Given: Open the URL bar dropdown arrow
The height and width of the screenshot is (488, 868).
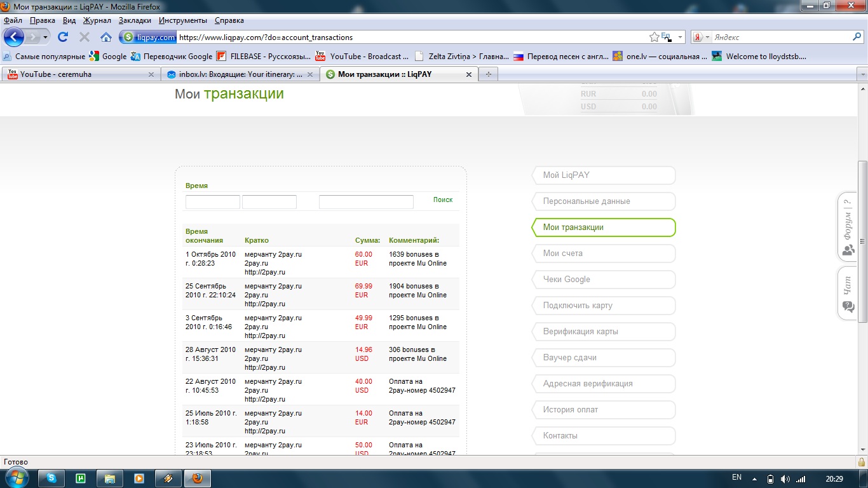Looking at the screenshot, I should (680, 37).
